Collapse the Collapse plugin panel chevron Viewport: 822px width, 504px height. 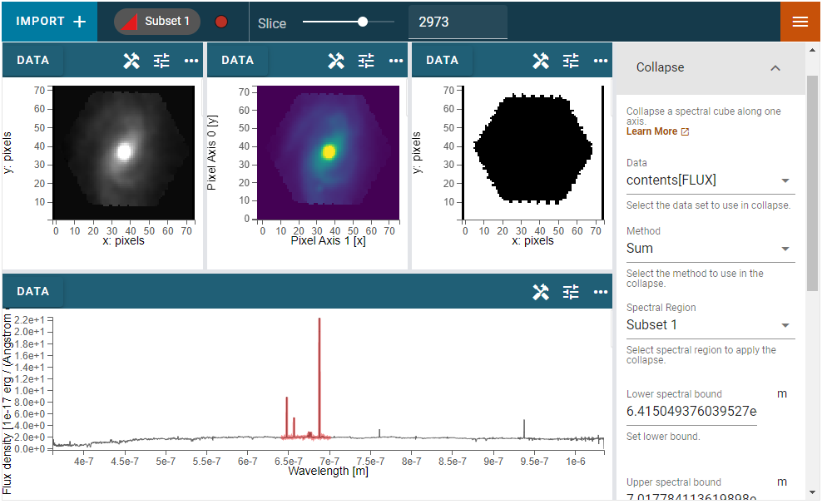click(775, 68)
